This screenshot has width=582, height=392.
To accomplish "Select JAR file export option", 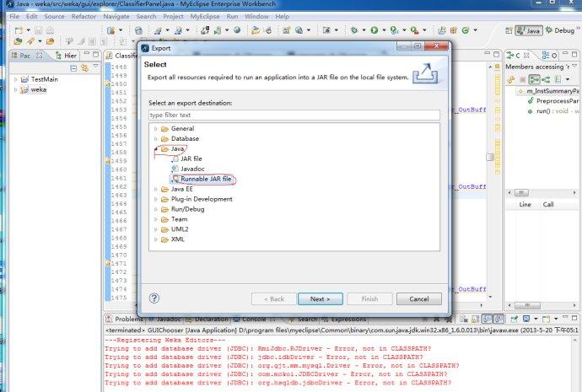I will coord(191,158).
